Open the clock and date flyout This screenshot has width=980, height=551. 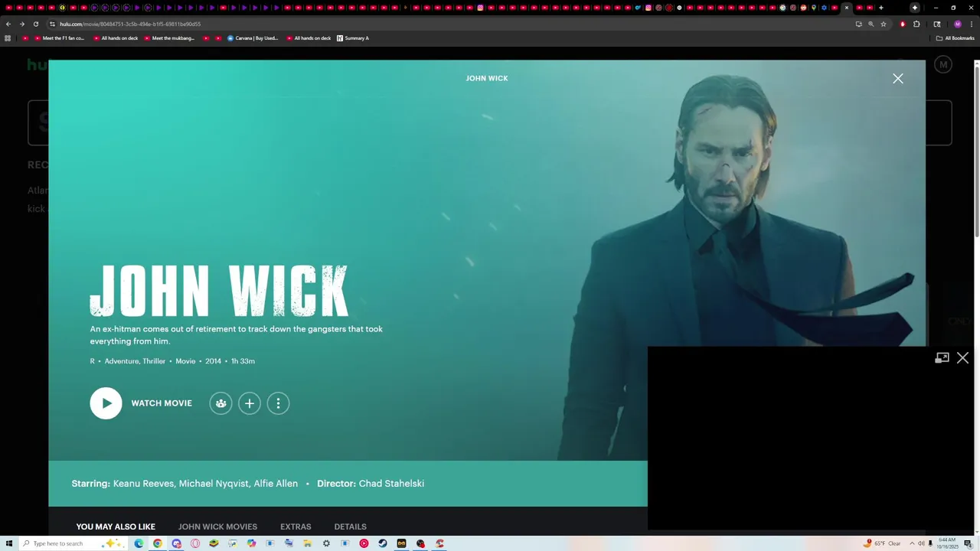point(947,543)
